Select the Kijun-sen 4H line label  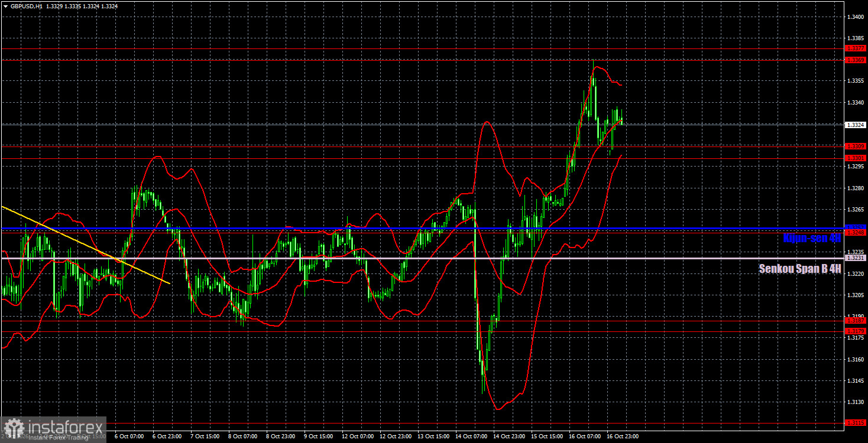click(811, 239)
